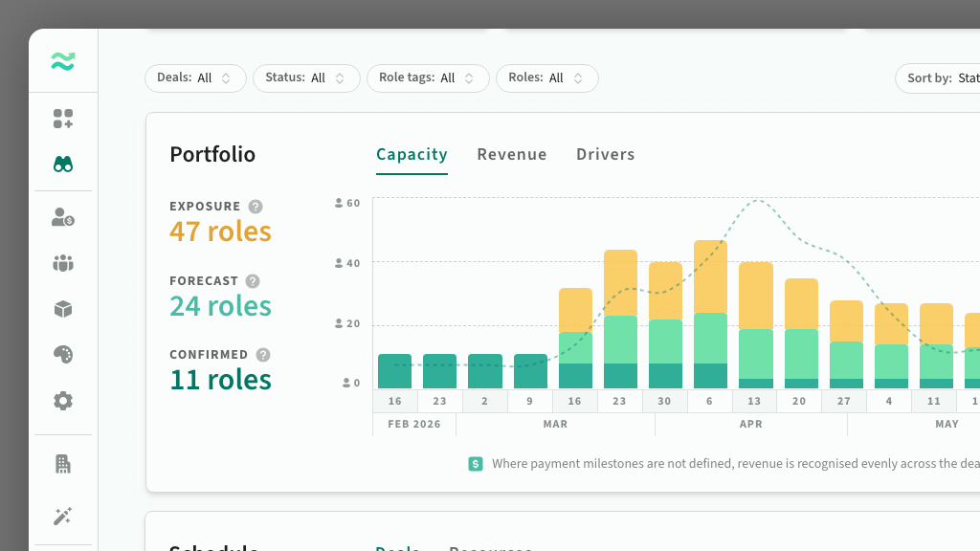The height and width of the screenshot is (551, 980).
Task: Open the person with dollar icon
Action: (x=63, y=217)
